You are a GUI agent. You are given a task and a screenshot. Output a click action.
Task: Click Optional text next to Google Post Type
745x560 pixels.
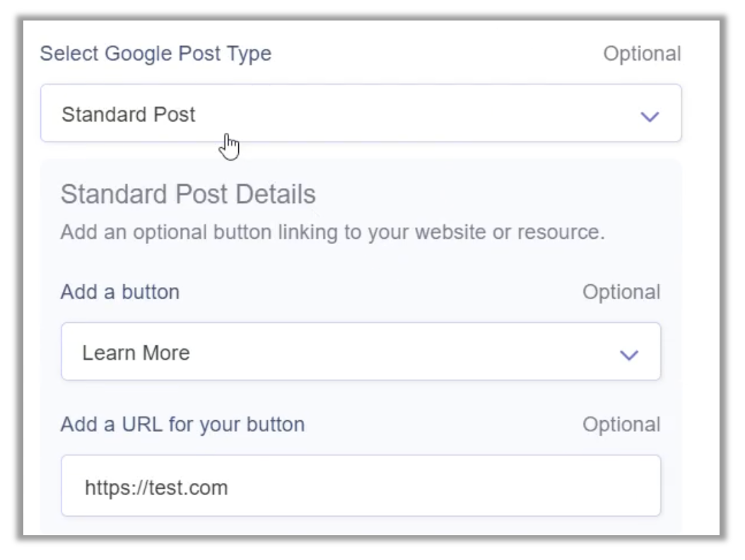click(641, 54)
